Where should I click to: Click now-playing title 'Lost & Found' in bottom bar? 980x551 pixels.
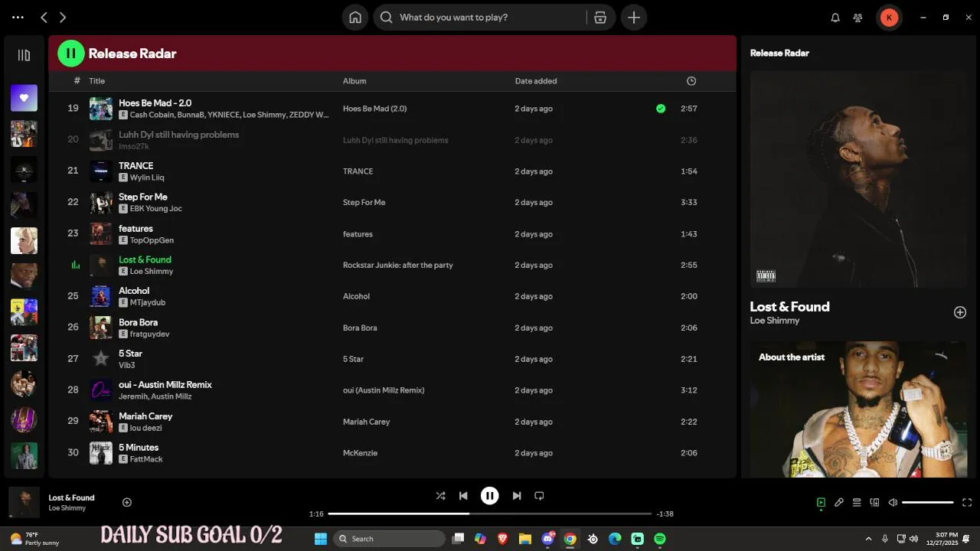(71, 497)
